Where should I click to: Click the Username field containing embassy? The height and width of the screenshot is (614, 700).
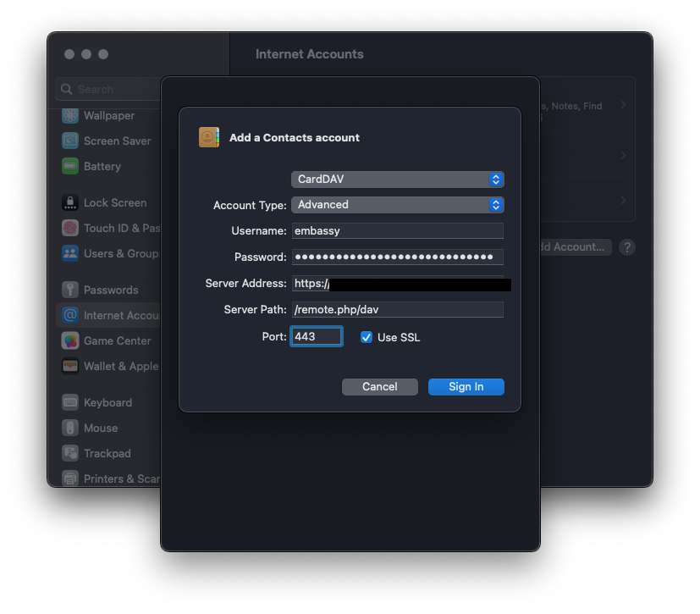397,230
